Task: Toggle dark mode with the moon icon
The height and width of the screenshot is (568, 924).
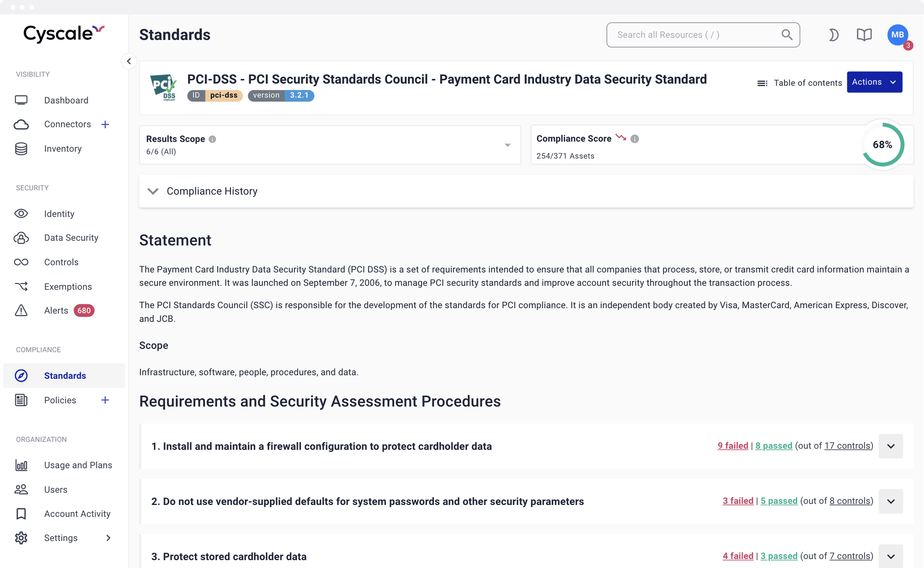Action: pyautogui.click(x=834, y=35)
